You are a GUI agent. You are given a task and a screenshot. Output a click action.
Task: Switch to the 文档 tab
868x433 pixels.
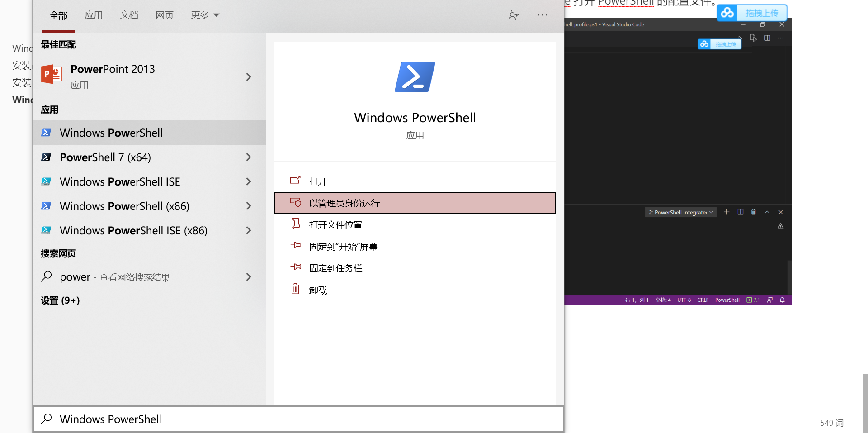pos(129,15)
